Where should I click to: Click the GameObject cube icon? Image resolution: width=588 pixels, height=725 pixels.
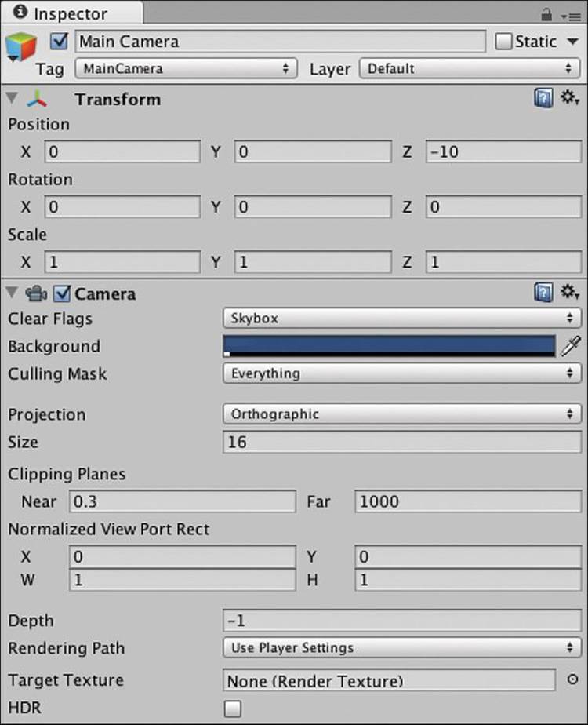coord(21,47)
